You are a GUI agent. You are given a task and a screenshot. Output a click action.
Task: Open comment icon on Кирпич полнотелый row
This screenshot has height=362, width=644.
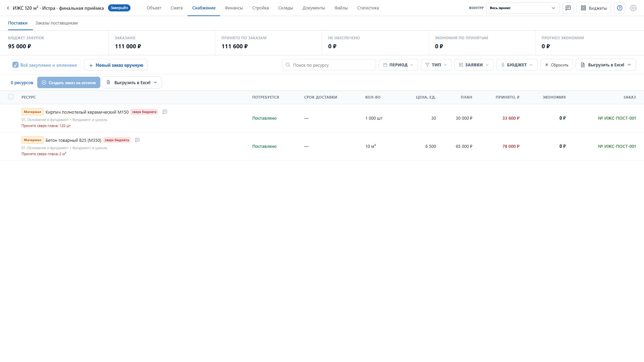point(165,112)
